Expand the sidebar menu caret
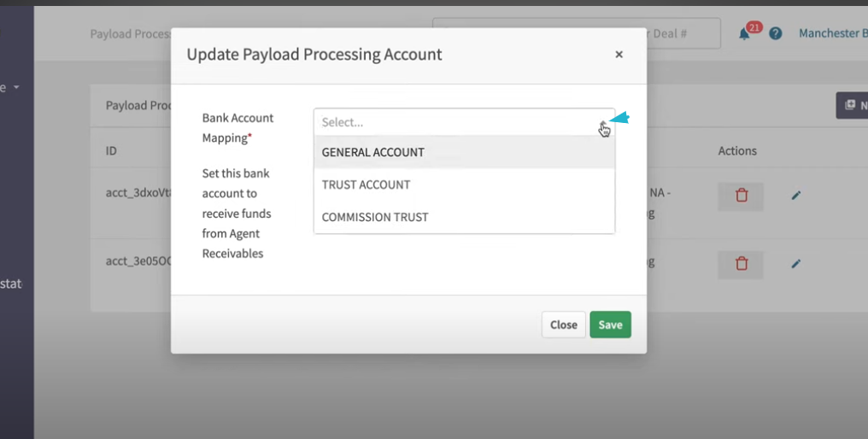The height and width of the screenshot is (439, 868). coord(16,87)
